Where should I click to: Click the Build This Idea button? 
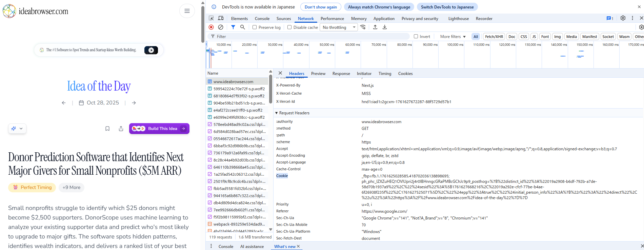[x=159, y=129]
